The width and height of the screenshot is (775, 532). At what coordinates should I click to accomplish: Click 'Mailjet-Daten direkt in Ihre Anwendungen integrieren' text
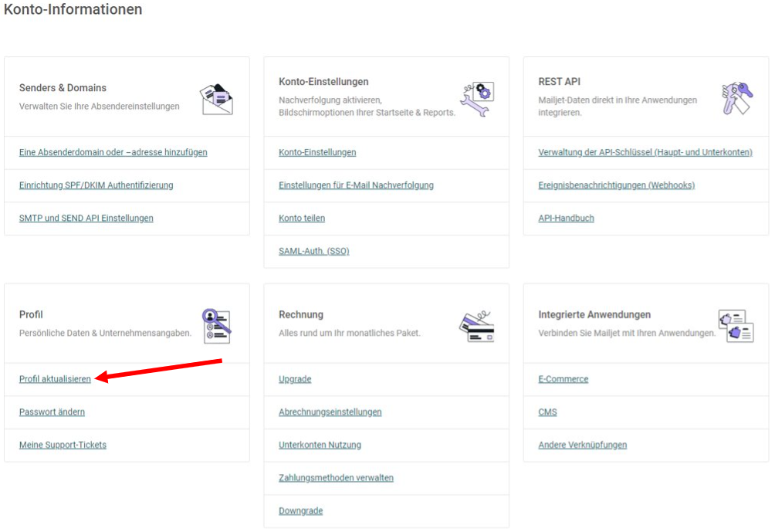(618, 107)
